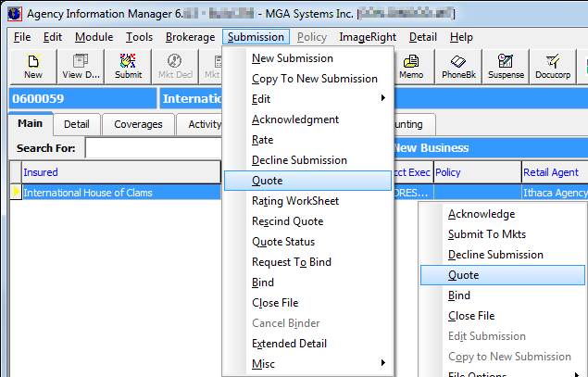Open the Memo tool
Screen dimensions: 588x377
point(410,68)
